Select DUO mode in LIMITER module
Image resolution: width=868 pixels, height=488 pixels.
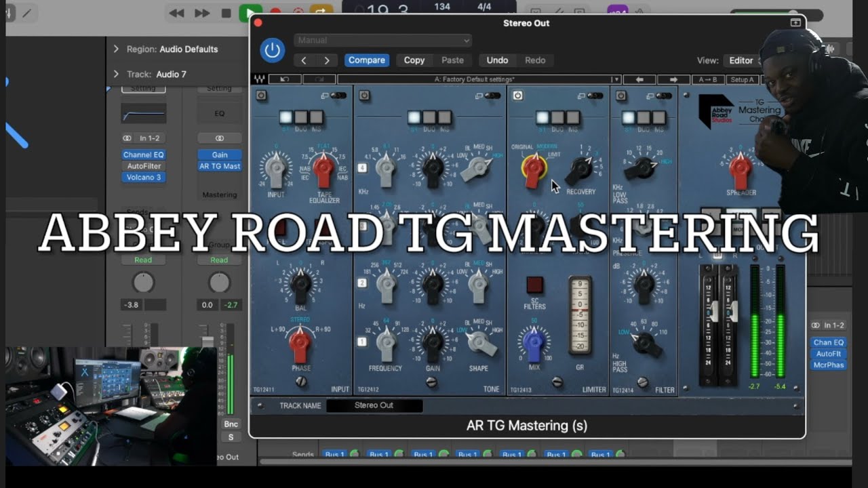[557, 117]
